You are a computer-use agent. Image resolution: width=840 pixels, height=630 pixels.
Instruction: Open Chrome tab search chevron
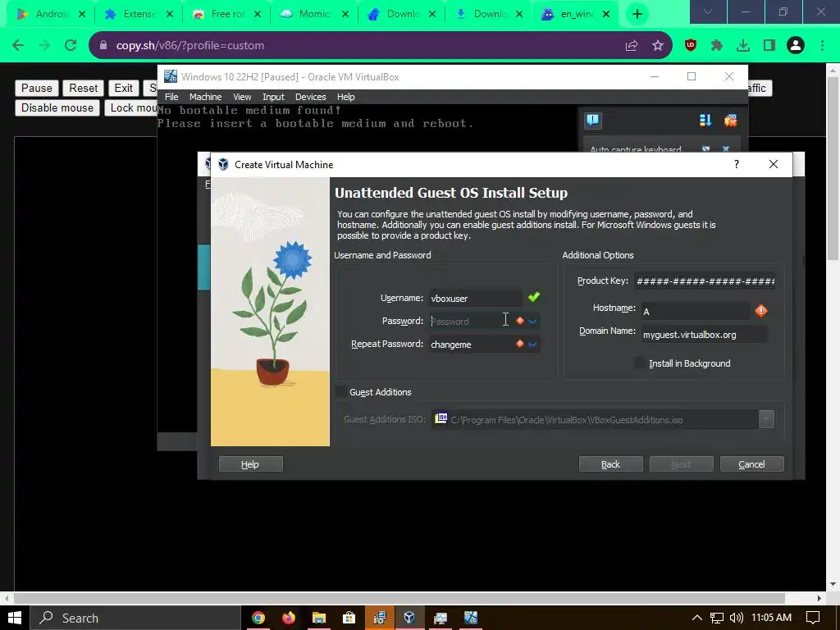pos(708,11)
